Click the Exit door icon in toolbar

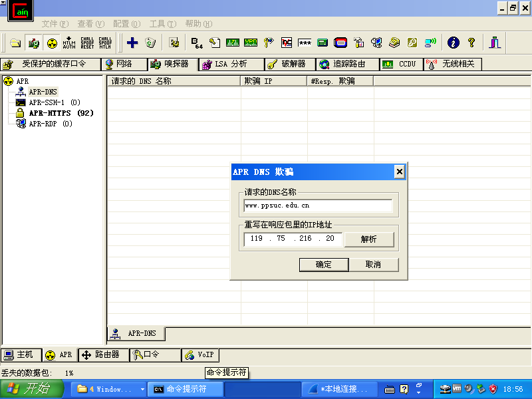pos(495,43)
